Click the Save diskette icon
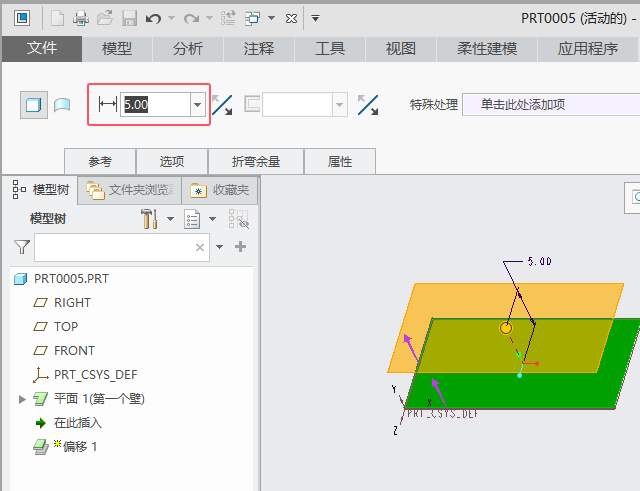The image size is (640, 491). (x=129, y=18)
